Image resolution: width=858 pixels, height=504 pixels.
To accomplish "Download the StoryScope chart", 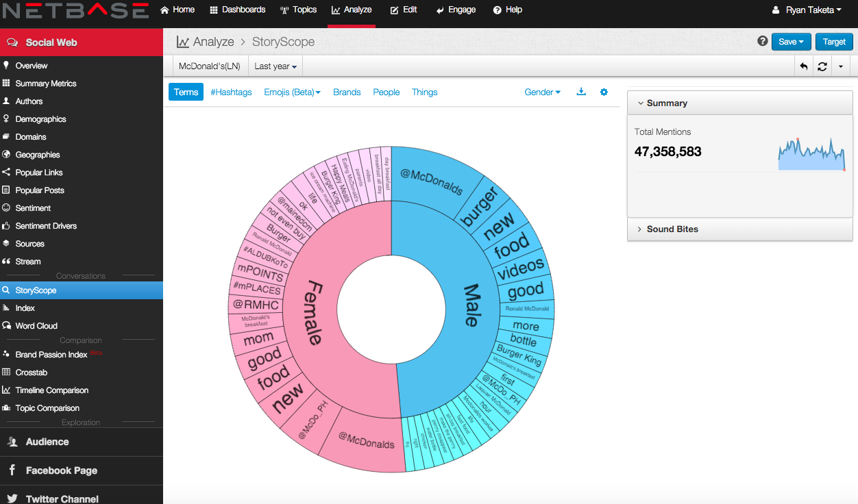I will (580, 92).
